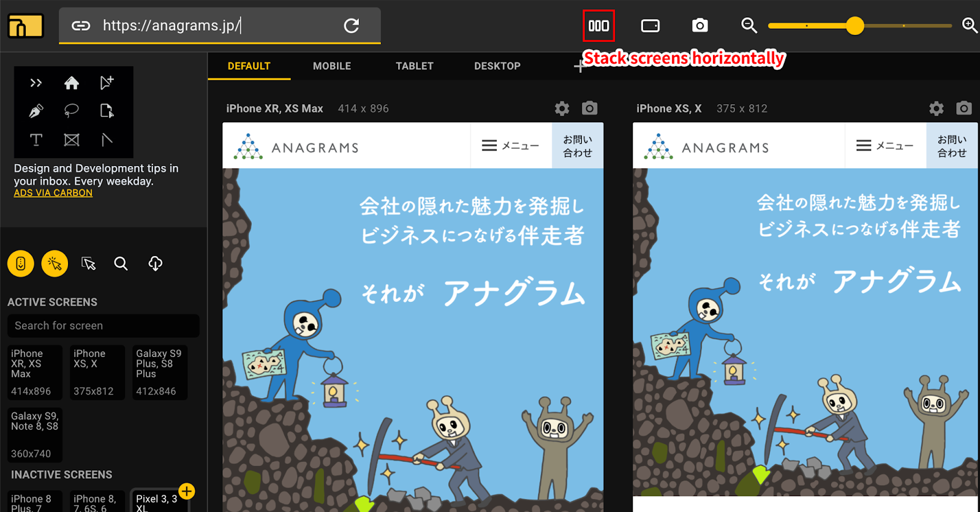
Task: Open the ADS VIA CARBON link
Action: click(53, 193)
